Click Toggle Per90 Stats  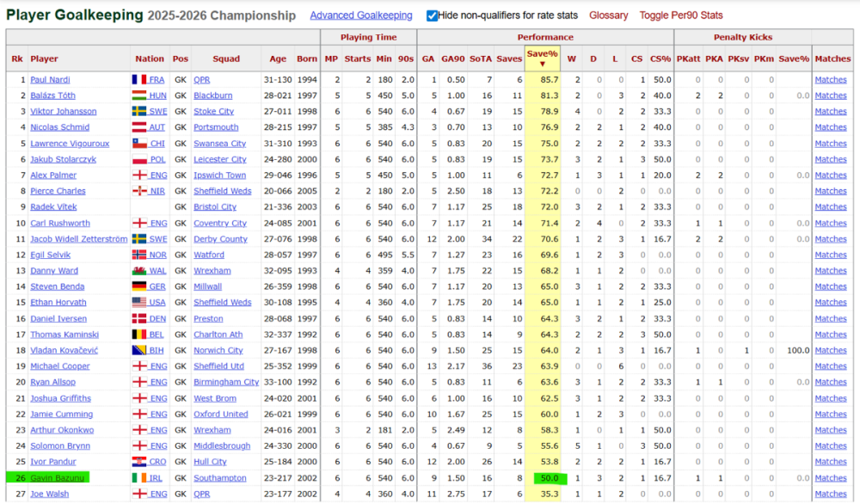tap(681, 15)
